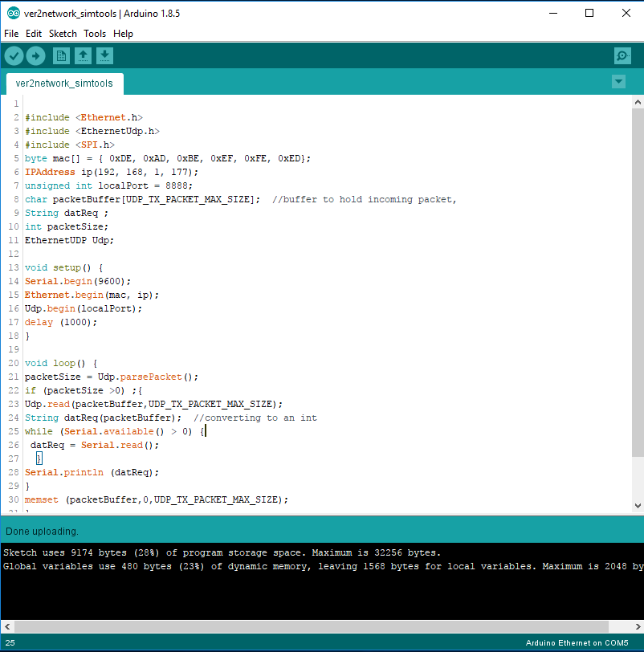Click the 'delay (1000);' line
The height and width of the screenshot is (652, 644).
pyautogui.click(x=61, y=322)
